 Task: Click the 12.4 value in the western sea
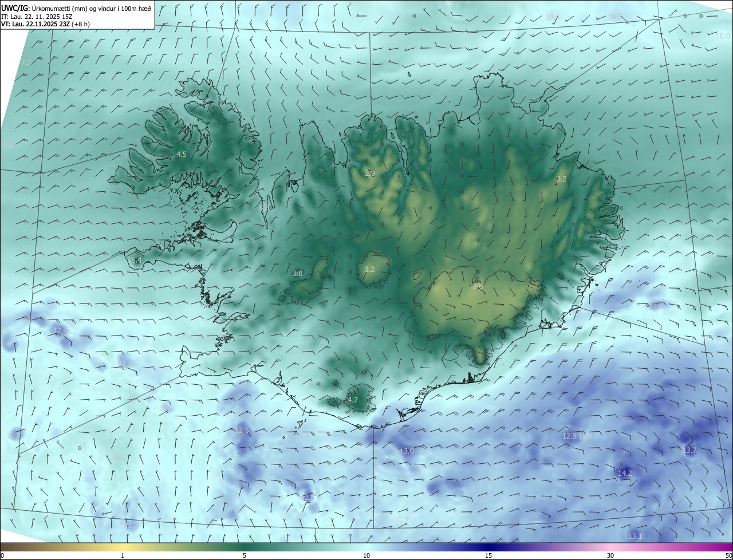(61, 331)
